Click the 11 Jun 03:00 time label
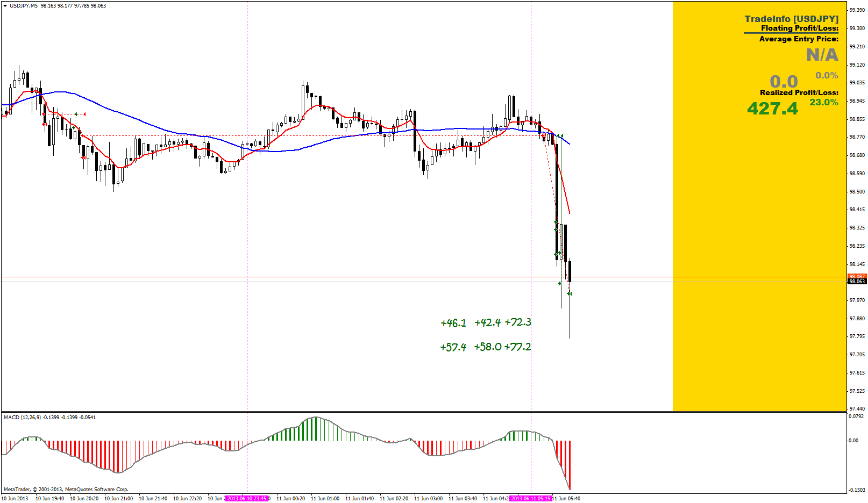Image resolution: width=868 pixels, height=503 pixels. (x=429, y=499)
